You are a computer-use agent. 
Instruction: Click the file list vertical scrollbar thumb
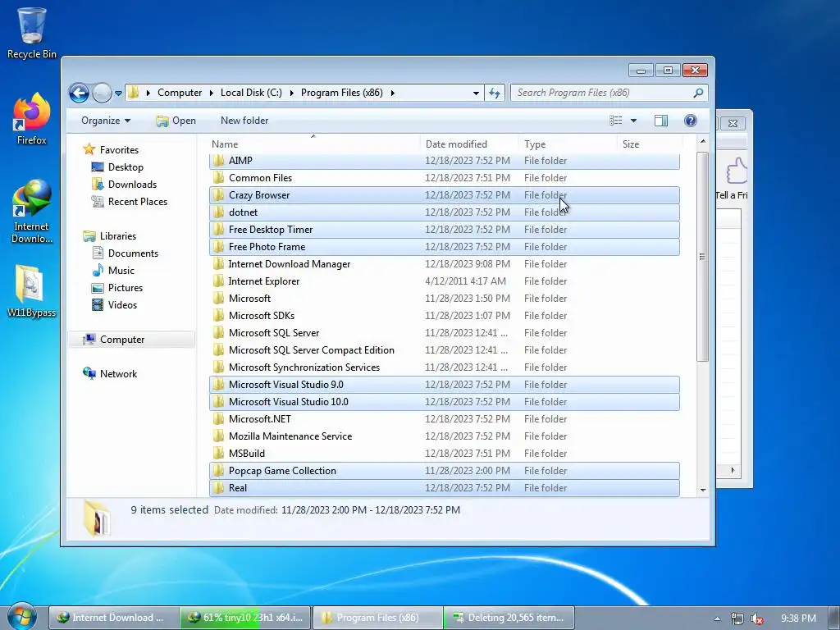[x=703, y=256]
